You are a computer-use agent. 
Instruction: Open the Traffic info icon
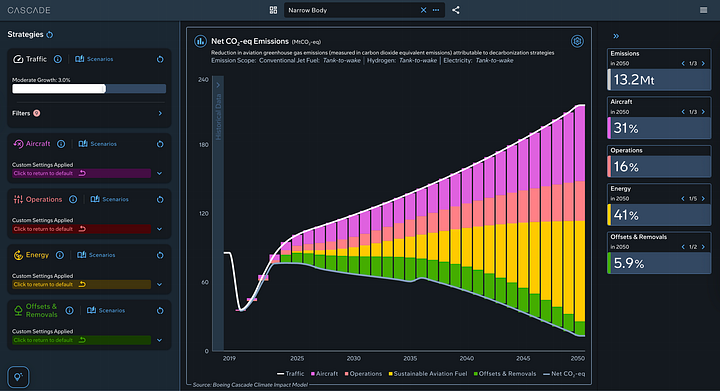58,59
